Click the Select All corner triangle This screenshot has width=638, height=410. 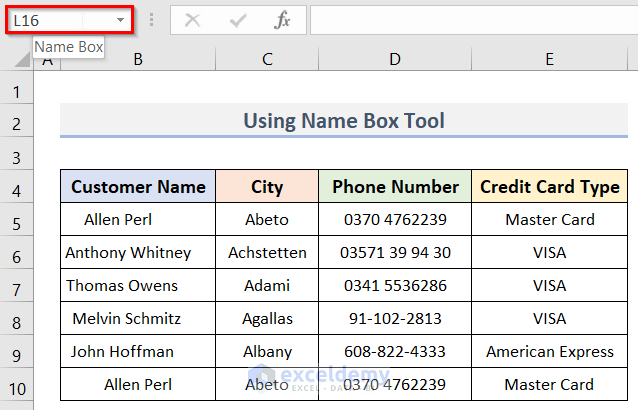coord(22,60)
